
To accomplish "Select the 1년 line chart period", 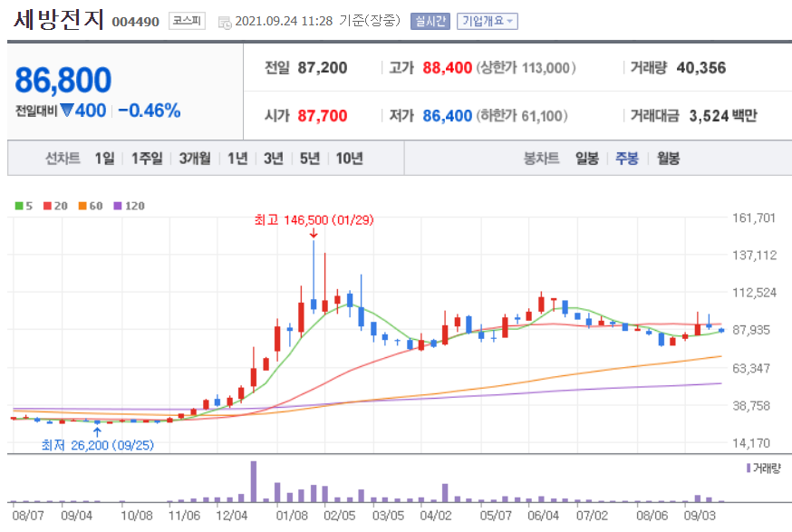I will click(x=237, y=159).
